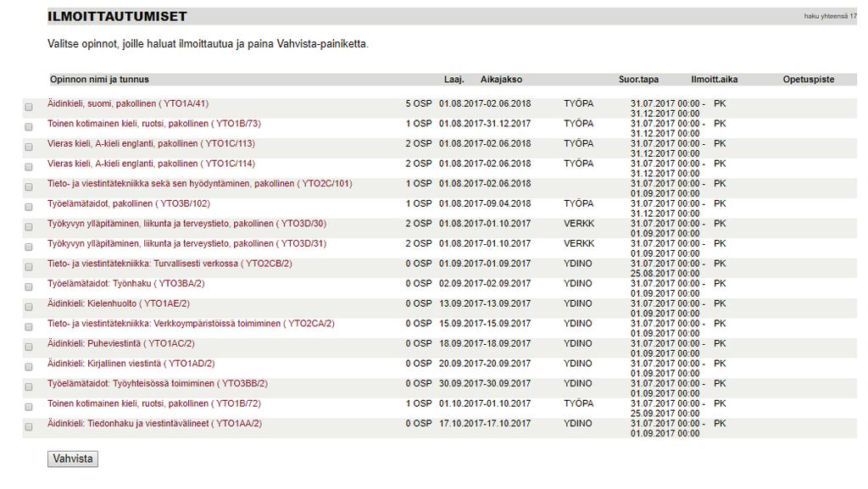Enable checkbox for Työkyvyn ylläpitäminen YTO3D/31
This screenshot has height=489, width=868.
[29, 247]
